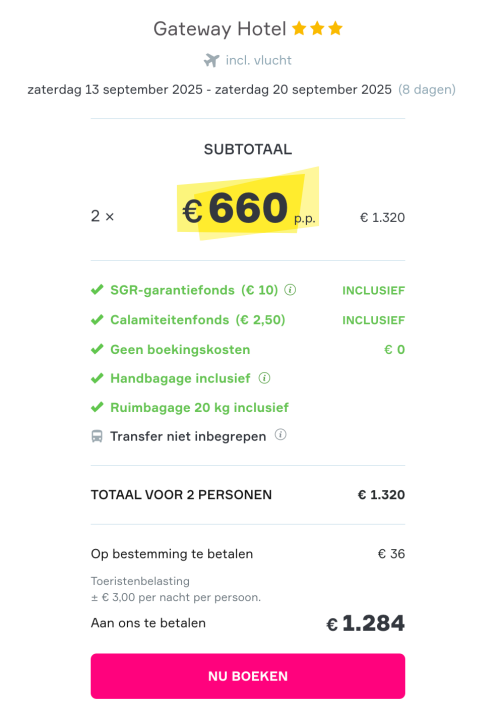
Task: Click the Ruimbagage 20 kg checkmark
Action: click(97, 407)
